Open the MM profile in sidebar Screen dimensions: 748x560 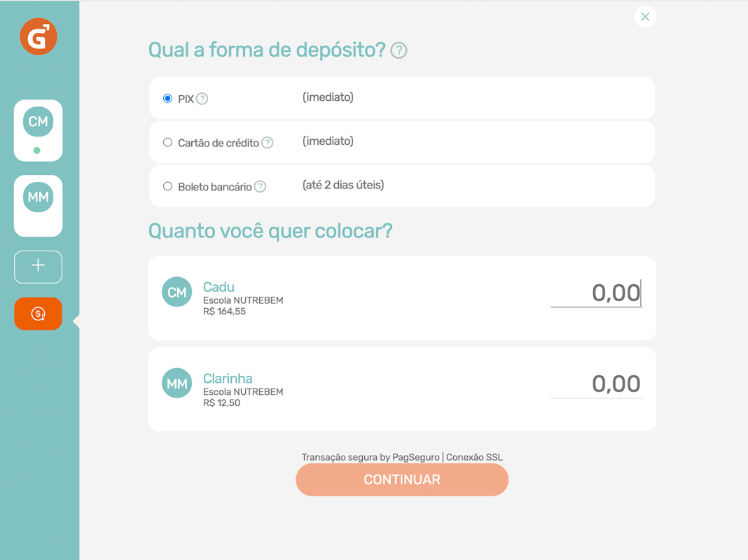[38, 206]
